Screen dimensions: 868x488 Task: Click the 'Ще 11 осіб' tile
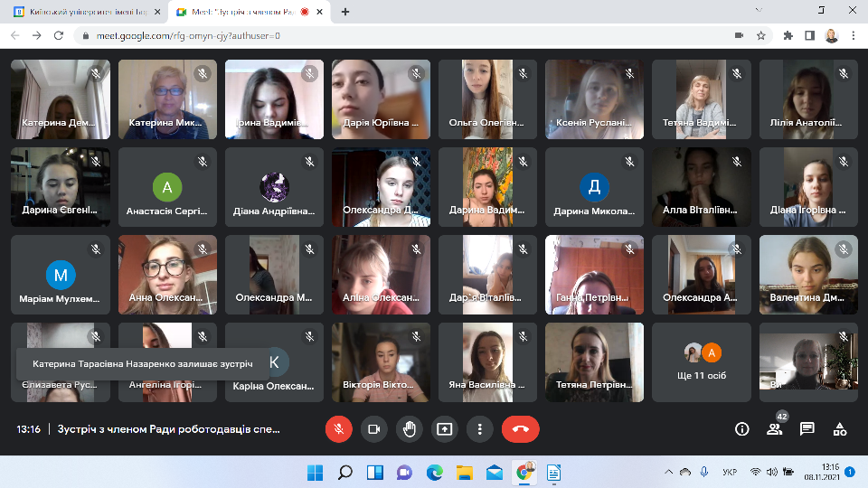703,361
